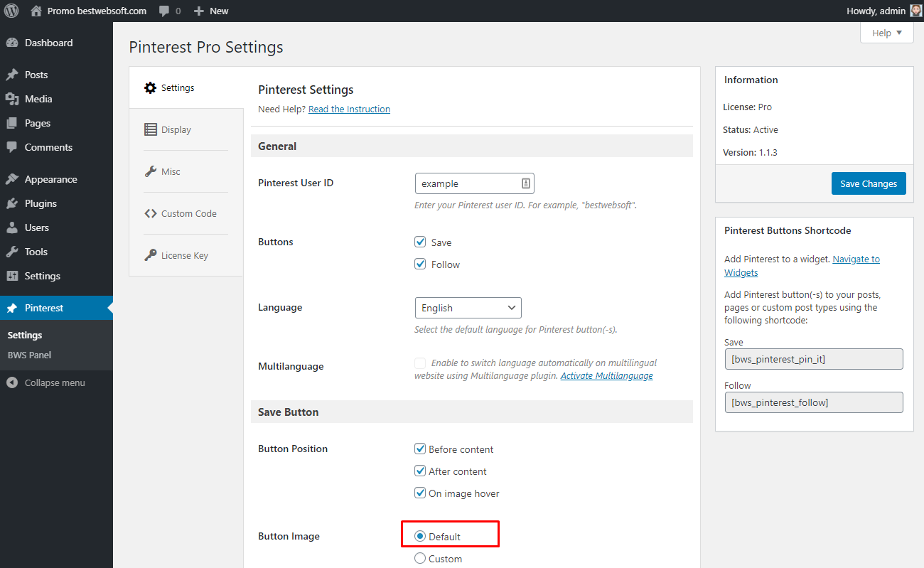Click the Posts pushpin icon
Viewport: 924px width, 568px height.
(x=12, y=75)
